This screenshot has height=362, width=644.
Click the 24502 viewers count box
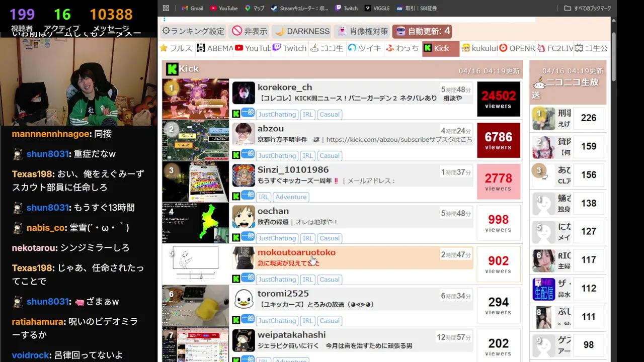click(499, 99)
